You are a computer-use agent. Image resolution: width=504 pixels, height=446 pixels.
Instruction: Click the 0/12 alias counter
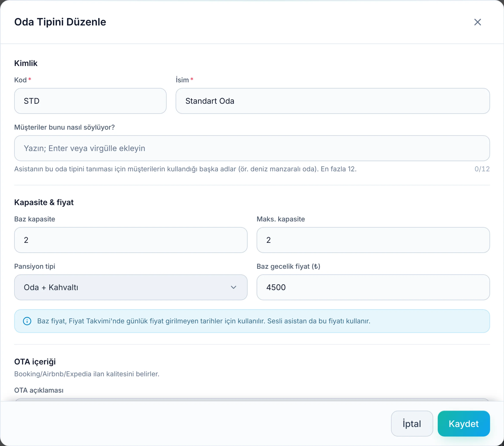[482, 169]
